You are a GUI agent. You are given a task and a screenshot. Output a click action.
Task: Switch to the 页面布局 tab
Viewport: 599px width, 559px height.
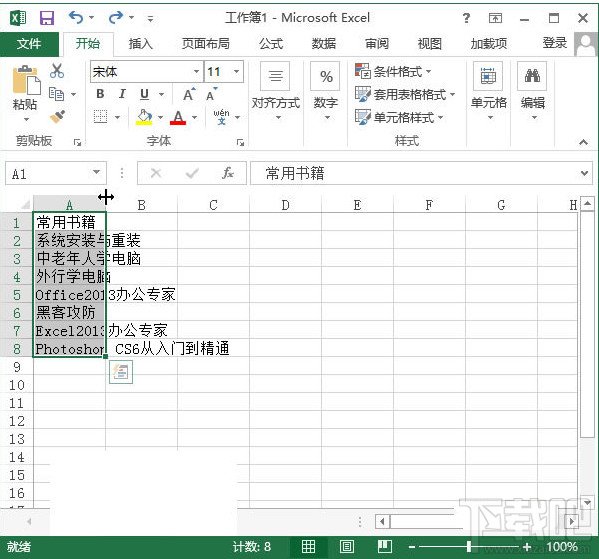[206, 44]
